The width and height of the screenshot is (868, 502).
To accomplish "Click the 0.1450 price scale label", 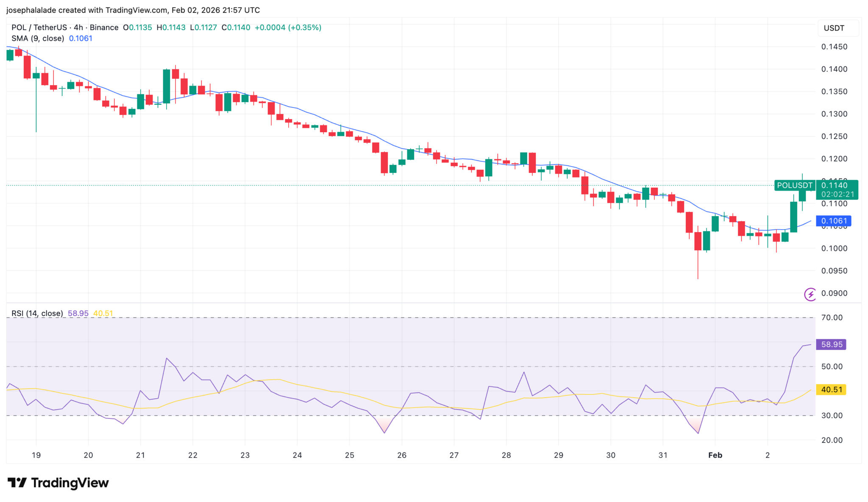I will [x=834, y=47].
